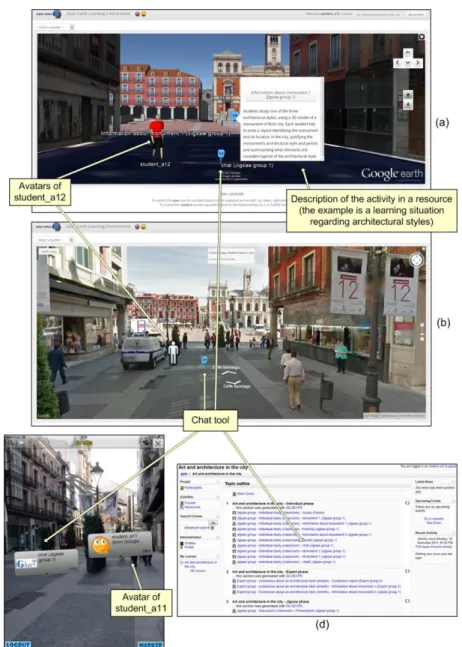
Task: Click the disconnect button in top header
Action: (415, 14)
